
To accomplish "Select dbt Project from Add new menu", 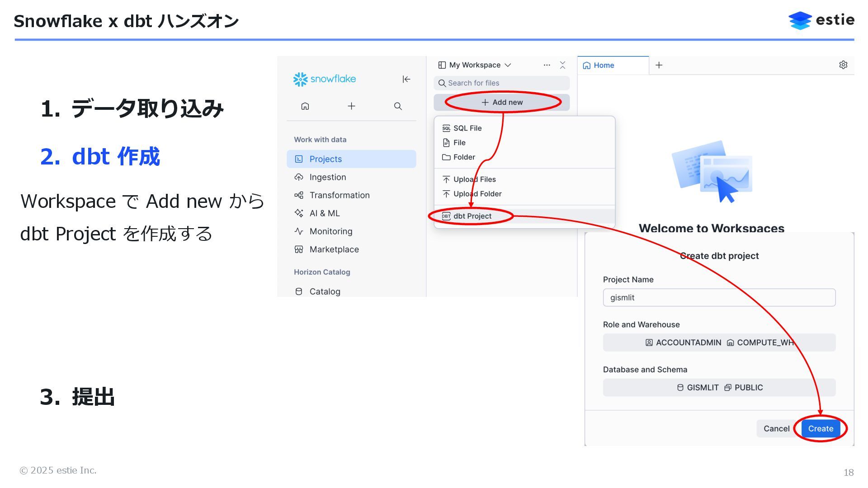I will tap(472, 216).
